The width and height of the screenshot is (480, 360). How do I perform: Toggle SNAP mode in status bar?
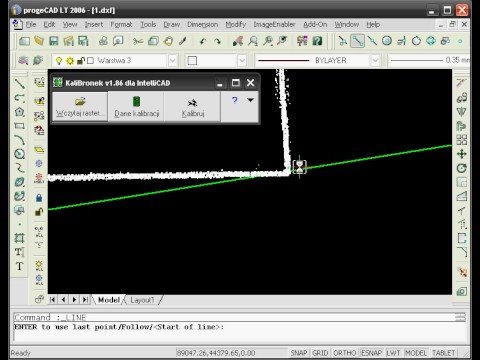tap(299, 353)
